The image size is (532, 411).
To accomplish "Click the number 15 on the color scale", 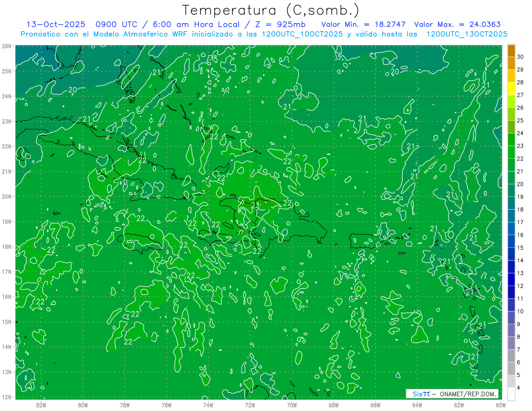I will pyautogui.click(x=520, y=247).
